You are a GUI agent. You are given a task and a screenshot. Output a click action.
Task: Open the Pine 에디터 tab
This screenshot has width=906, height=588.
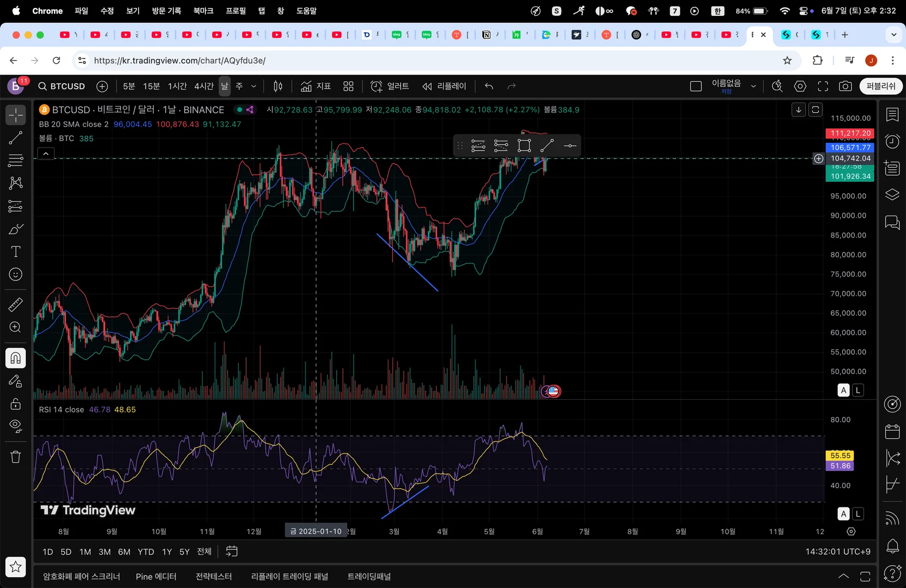[156, 577]
